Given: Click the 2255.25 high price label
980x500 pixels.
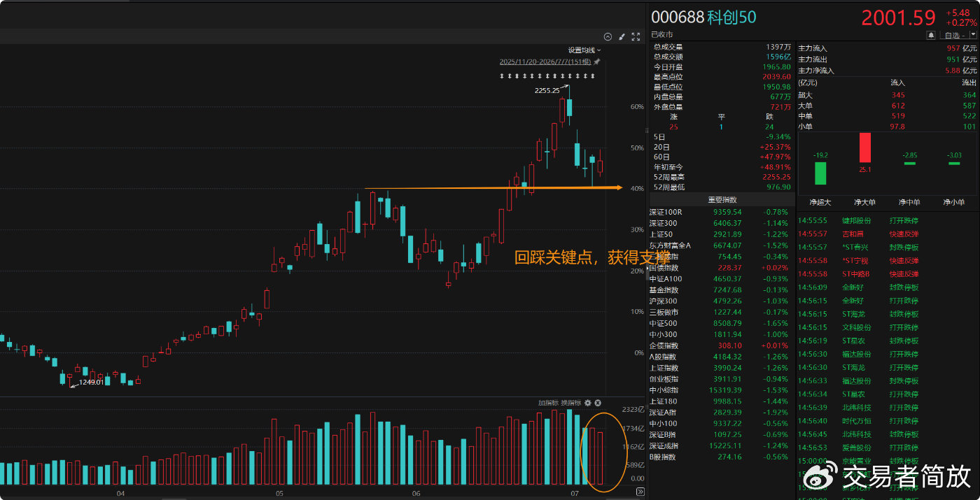Looking at the screenshot, I should (x=547, y=90).
